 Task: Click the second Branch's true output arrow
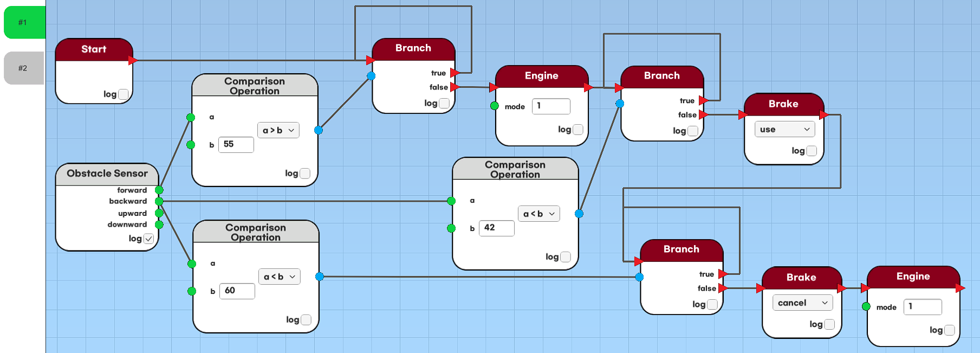(703, 100)
